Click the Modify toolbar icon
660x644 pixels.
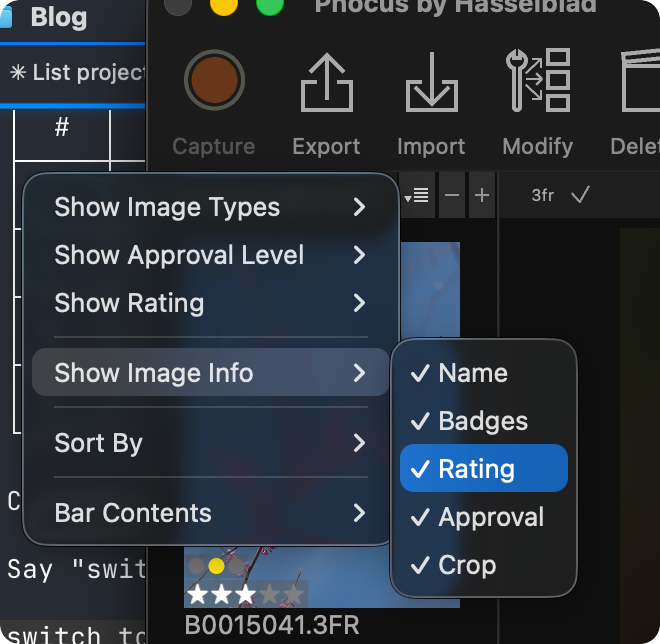[538, 80]
